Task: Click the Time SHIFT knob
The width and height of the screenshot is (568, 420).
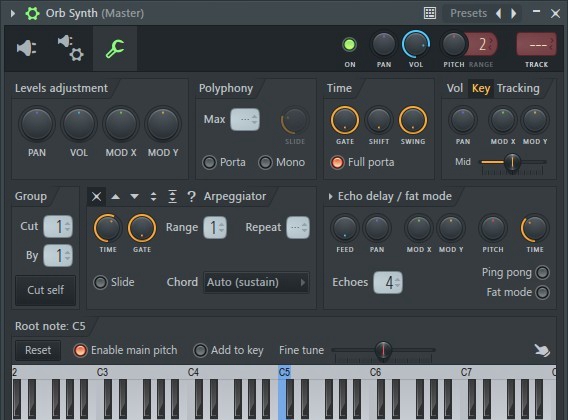Action: pyautogui.click(x=379, y=120)
